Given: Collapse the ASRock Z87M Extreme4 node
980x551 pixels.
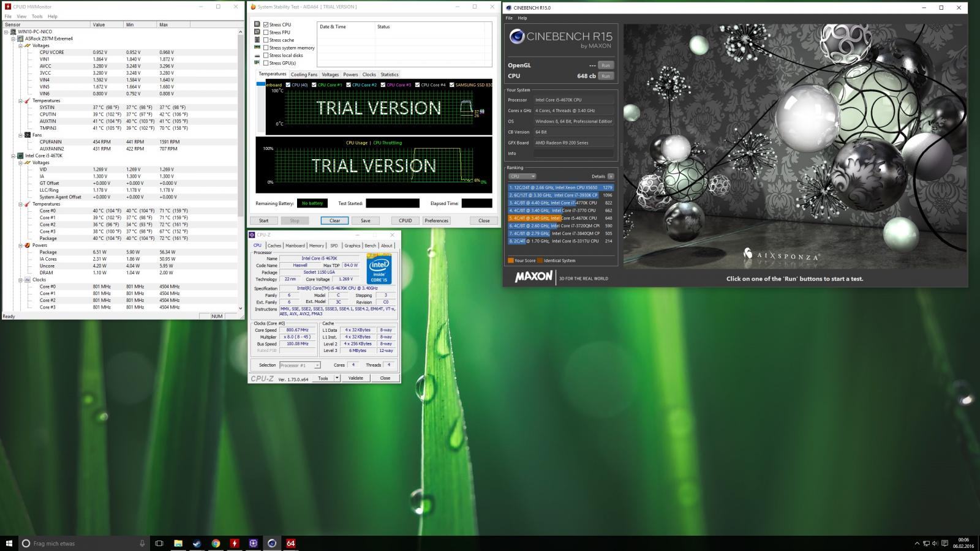Looking at the screenshot, I should point(13,39).
